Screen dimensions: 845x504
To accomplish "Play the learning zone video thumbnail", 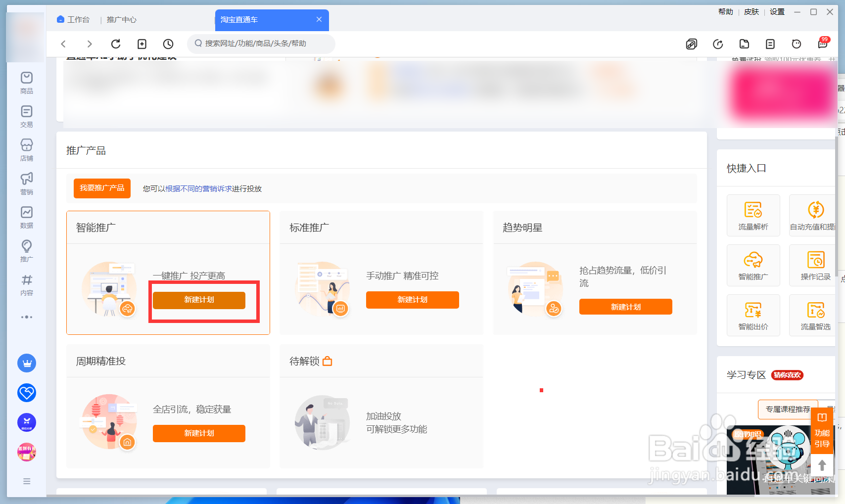I will 781,460.
